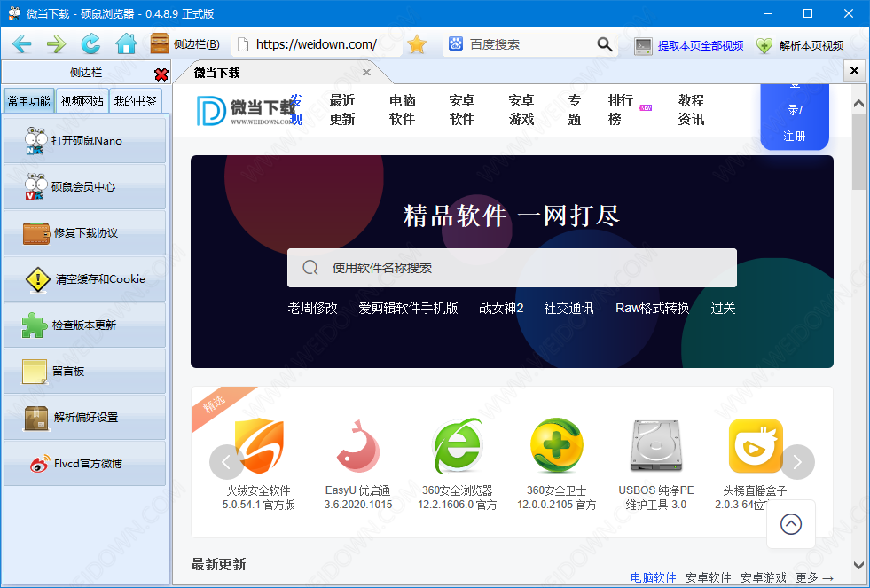Switch to 我的书签 tab

[136, 101]
